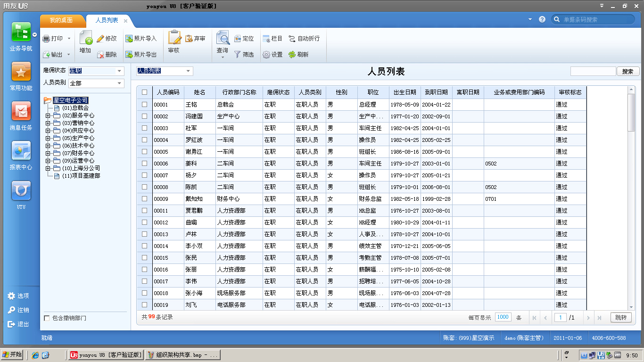Tick the checkbox for row 00012 曲璐
Viewport: 644px width, 362px height.
pyautogui.click(x=144, y=222)
